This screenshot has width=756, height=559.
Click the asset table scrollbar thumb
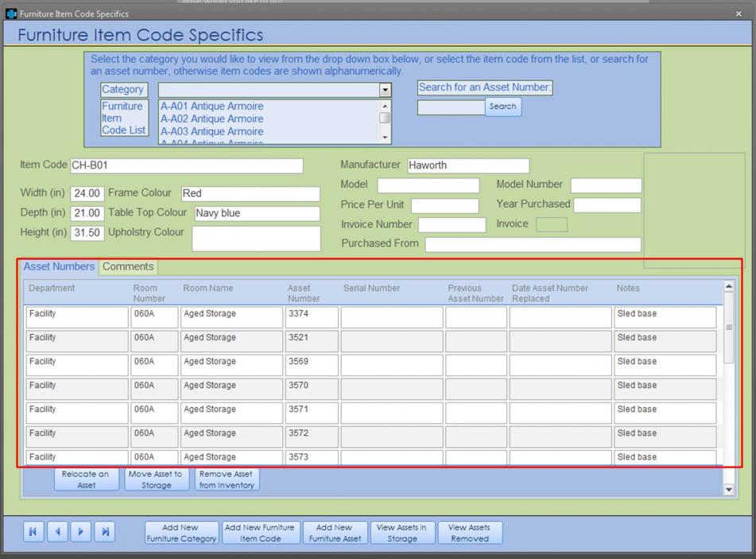tap(729, 328)
